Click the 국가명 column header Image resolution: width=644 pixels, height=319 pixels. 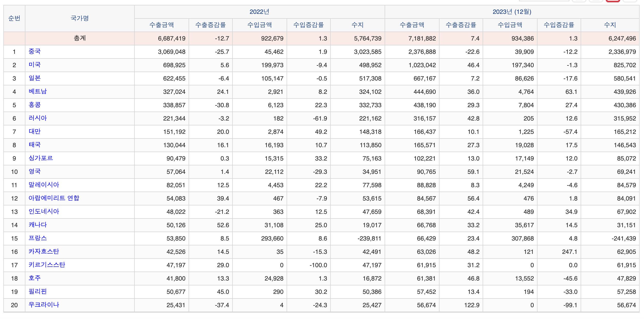coord(80,18)
